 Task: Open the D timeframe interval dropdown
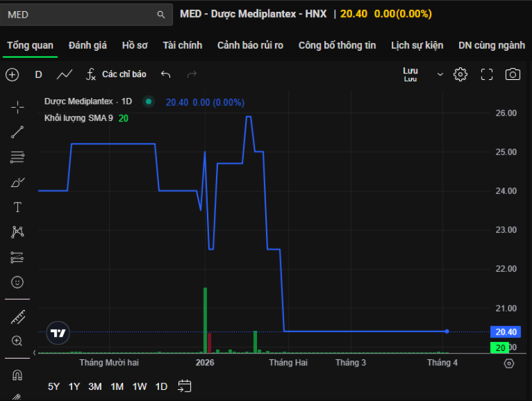(x=38, y=74)
